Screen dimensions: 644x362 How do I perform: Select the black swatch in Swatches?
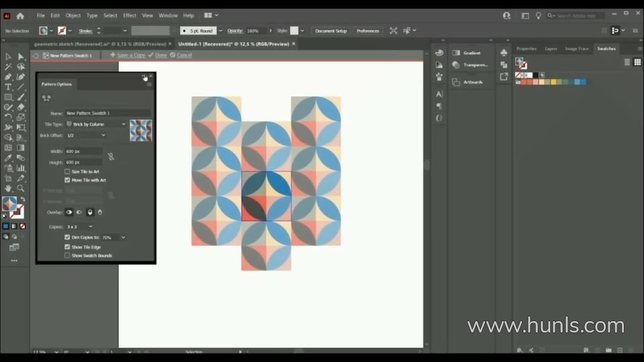pyautogui.click(x=535, y=75)
